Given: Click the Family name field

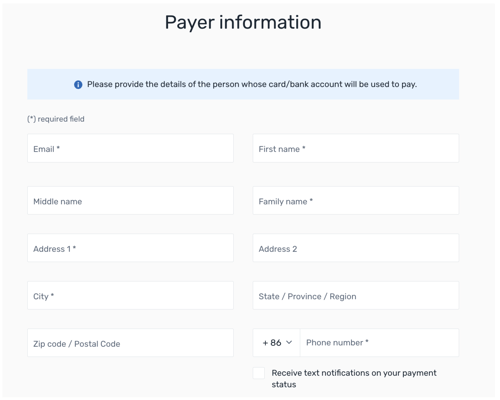Looking at the screenshot, I should coord(356,201).
